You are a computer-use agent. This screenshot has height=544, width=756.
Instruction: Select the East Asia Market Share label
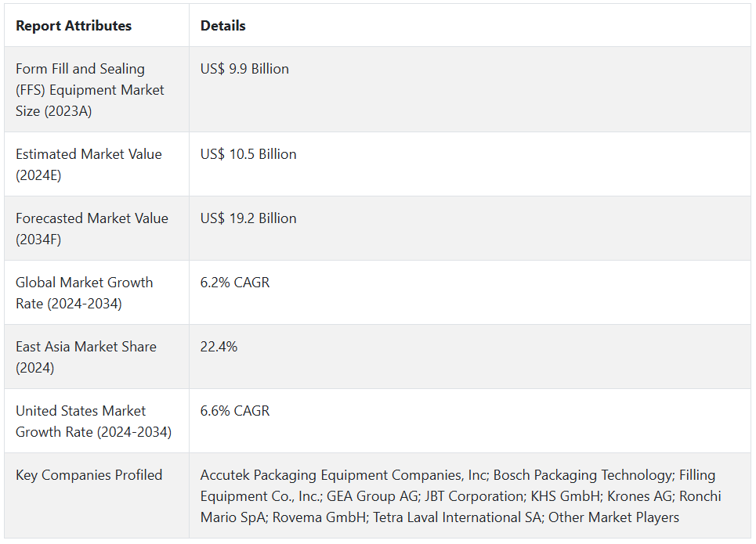pos(86,357)
